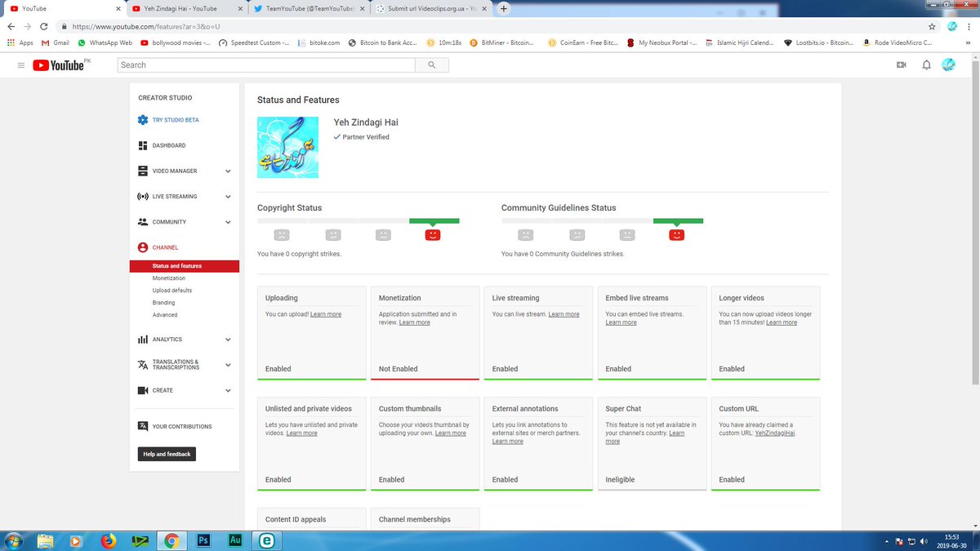Select Advanced under Channel

tap(165, 315)
